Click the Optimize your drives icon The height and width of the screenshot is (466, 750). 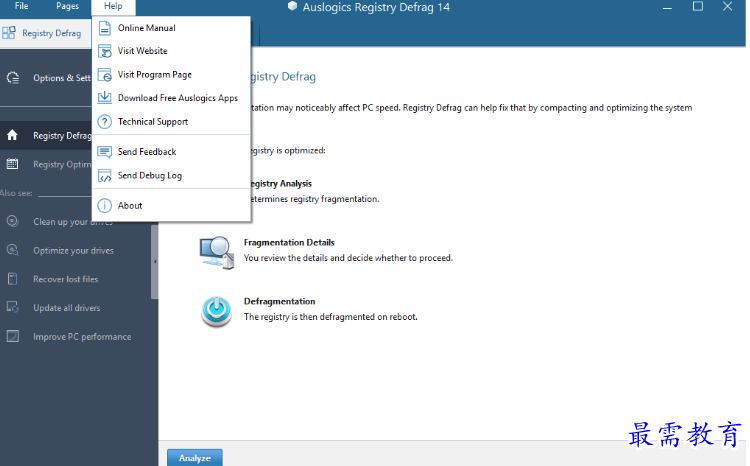point(12,250)
